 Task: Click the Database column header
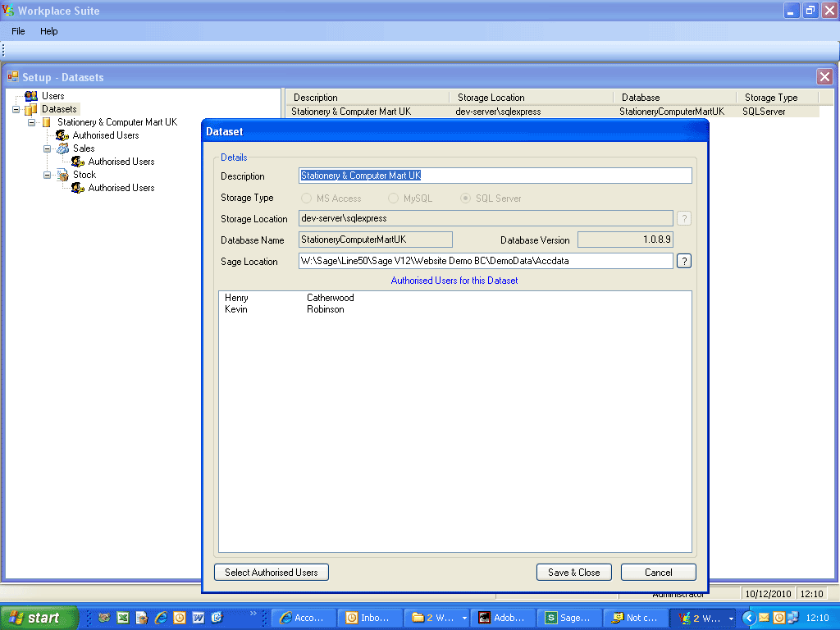674,98
